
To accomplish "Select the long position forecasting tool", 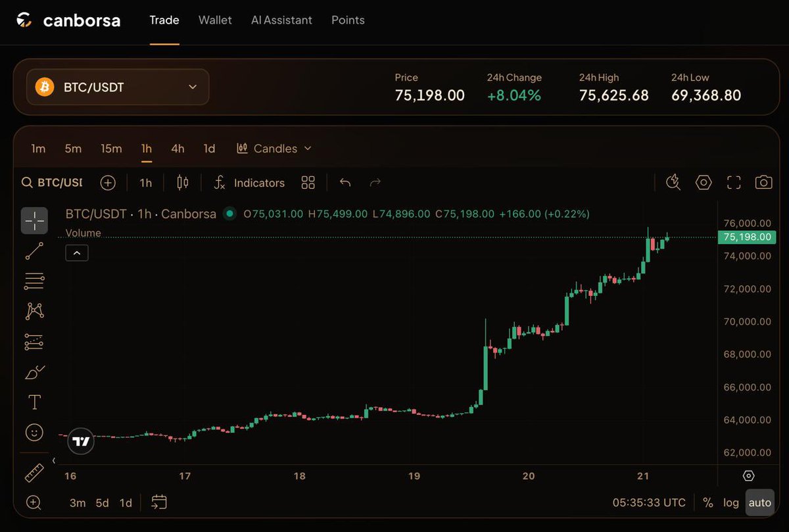I will [x=34, y=342].
